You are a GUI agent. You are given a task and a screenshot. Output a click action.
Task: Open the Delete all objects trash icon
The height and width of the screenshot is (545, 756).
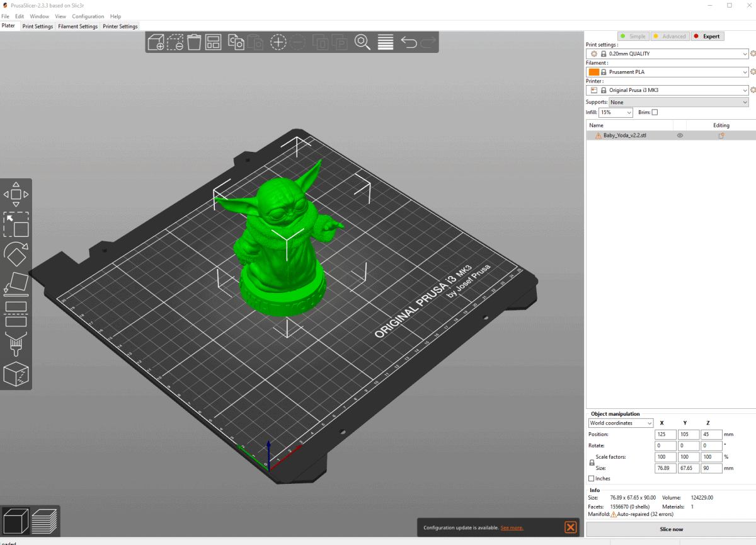(194, 42)
